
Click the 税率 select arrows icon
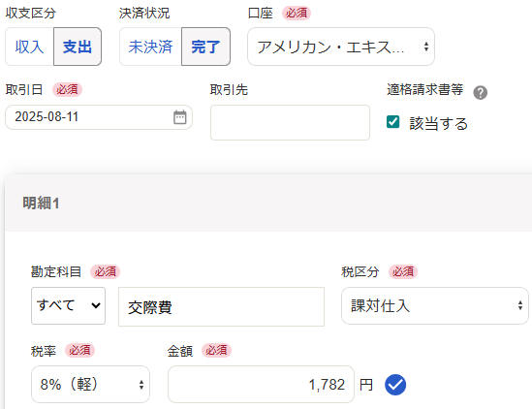click(141, 385)
